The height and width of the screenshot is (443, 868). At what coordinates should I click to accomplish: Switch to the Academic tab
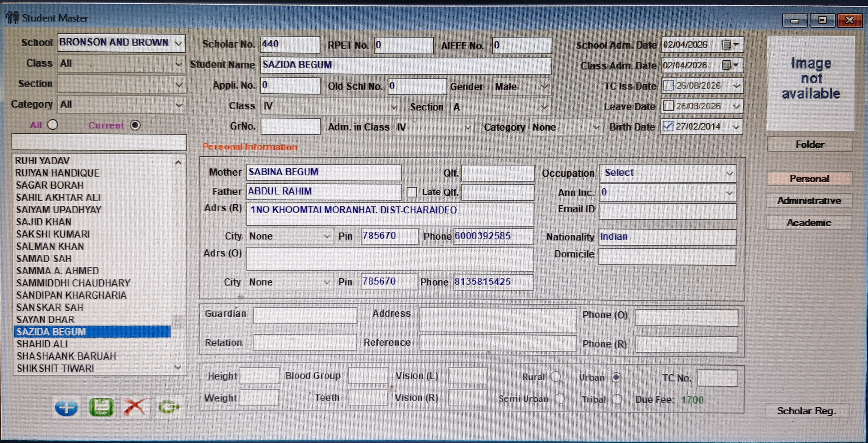click(809, 223)
